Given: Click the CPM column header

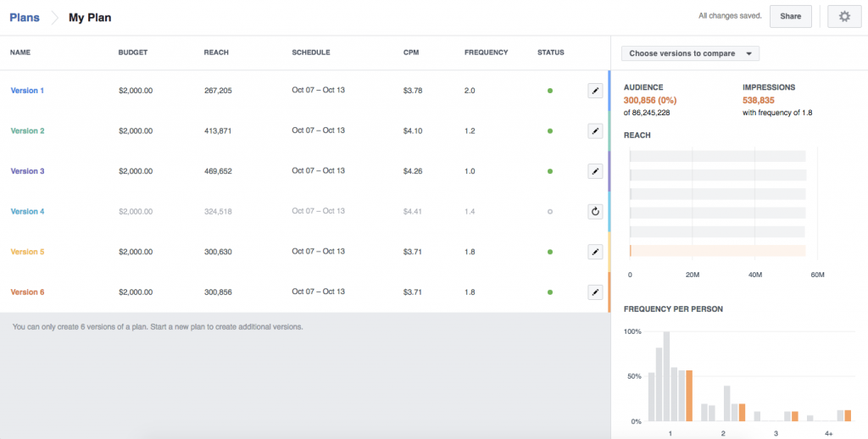Looking at the screenshot, I should [411, 53].
